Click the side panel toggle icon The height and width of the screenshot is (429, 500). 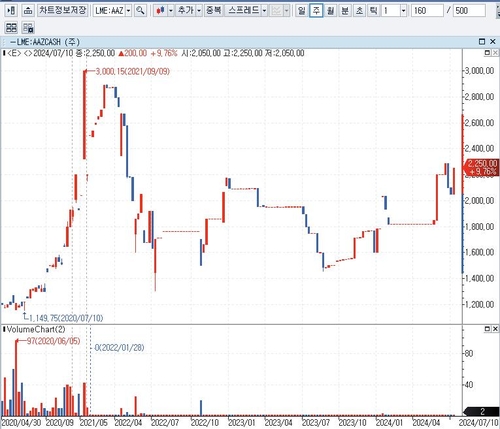tap(11, 11)
